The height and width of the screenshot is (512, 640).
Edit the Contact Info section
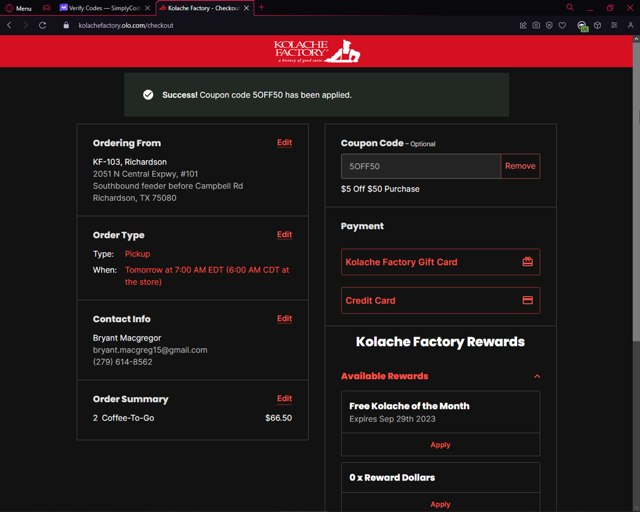click(284, 318)
